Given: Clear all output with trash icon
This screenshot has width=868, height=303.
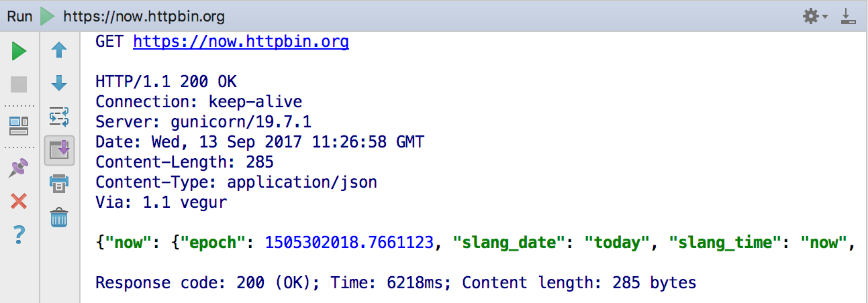Looking at the screenshot, I should pos(59,217).
